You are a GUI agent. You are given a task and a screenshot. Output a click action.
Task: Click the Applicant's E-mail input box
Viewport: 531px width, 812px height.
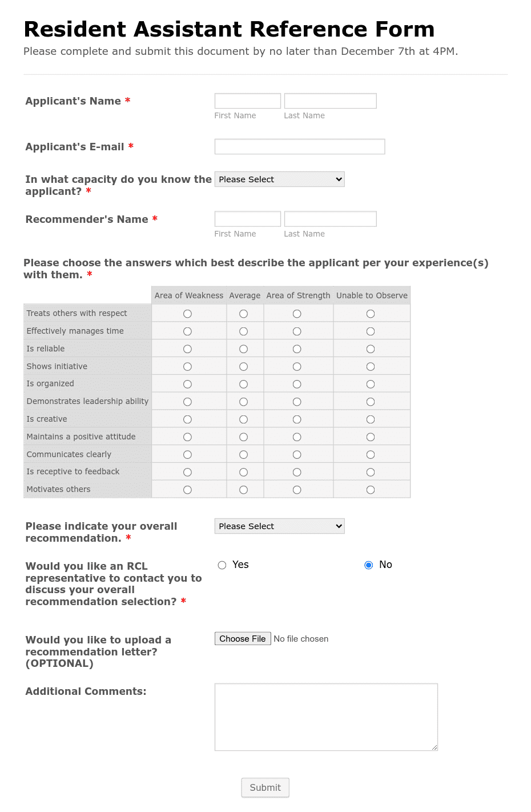[299, 146]
